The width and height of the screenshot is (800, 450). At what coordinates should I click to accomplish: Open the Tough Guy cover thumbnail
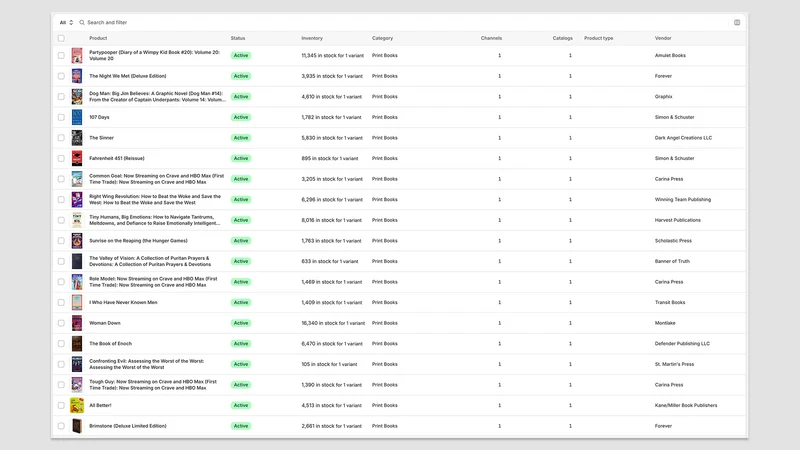[77, 385]
